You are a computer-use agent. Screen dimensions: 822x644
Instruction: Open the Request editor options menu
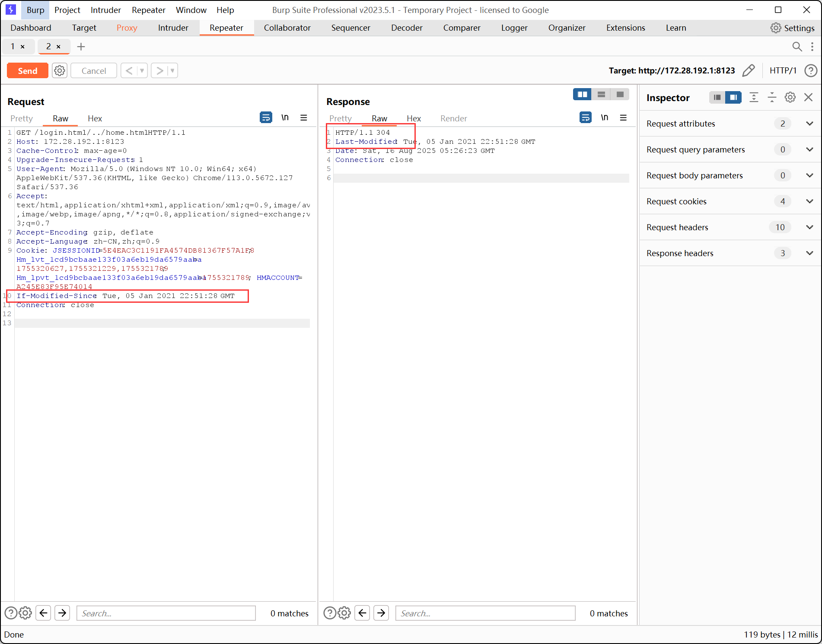tap(304, 117)
